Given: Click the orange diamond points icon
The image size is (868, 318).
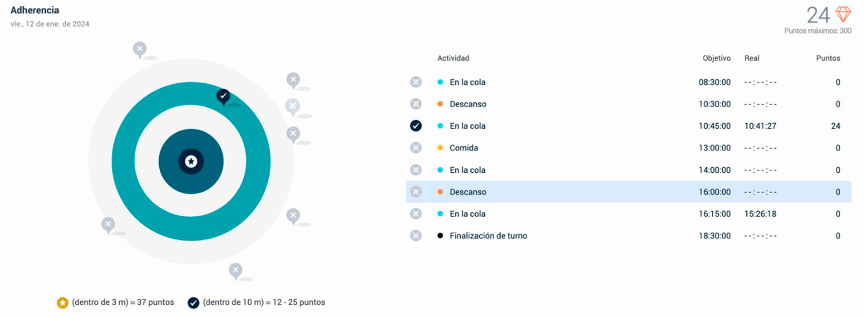Looking at the screenshot, I should point(843,14).
